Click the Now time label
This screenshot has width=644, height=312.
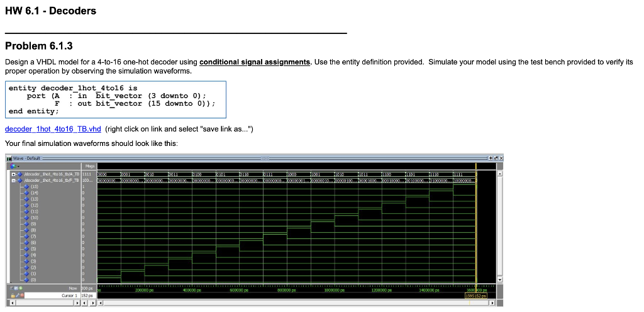point(73,288)
